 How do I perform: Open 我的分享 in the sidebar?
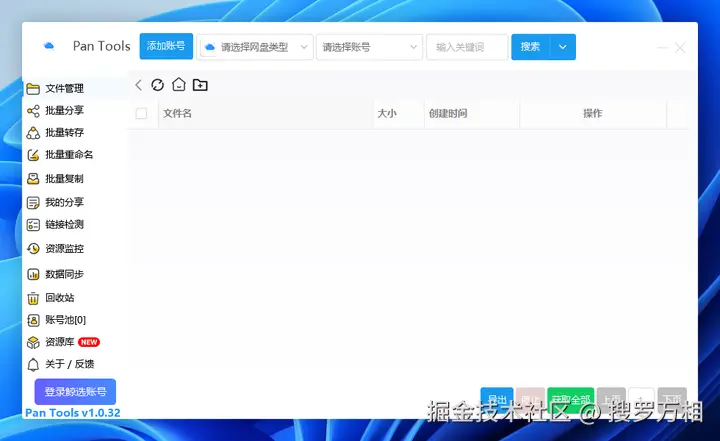click(x=64, y=202)
